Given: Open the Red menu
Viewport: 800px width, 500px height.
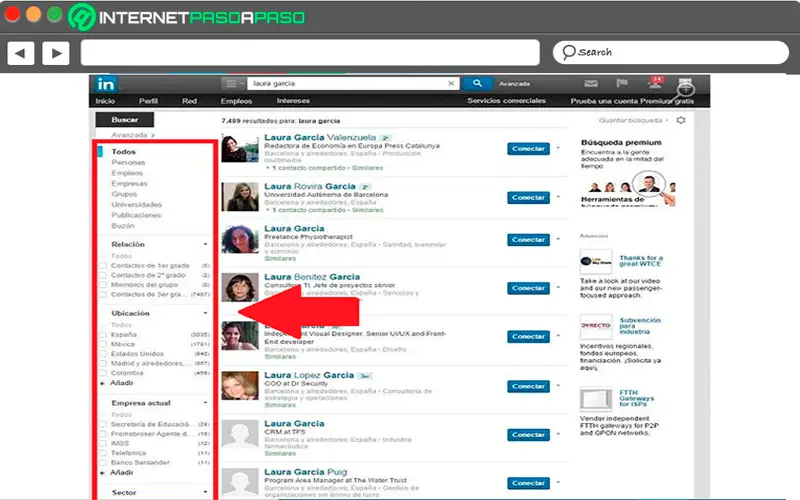Looking at the screenshot, I should [189, 101].
